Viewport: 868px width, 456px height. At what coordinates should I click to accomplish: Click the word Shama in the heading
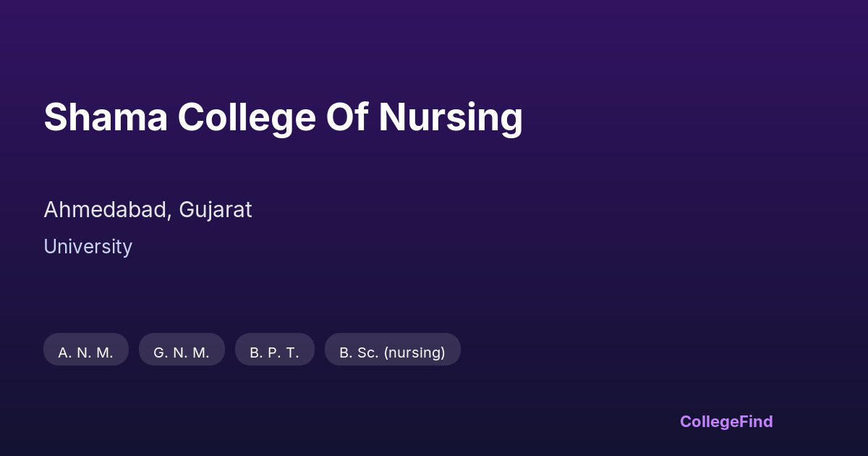(106, 117)
